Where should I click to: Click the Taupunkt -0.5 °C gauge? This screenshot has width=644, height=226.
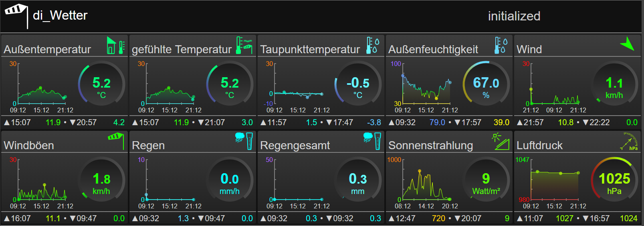pyautogui.click(x=358, y=84)
